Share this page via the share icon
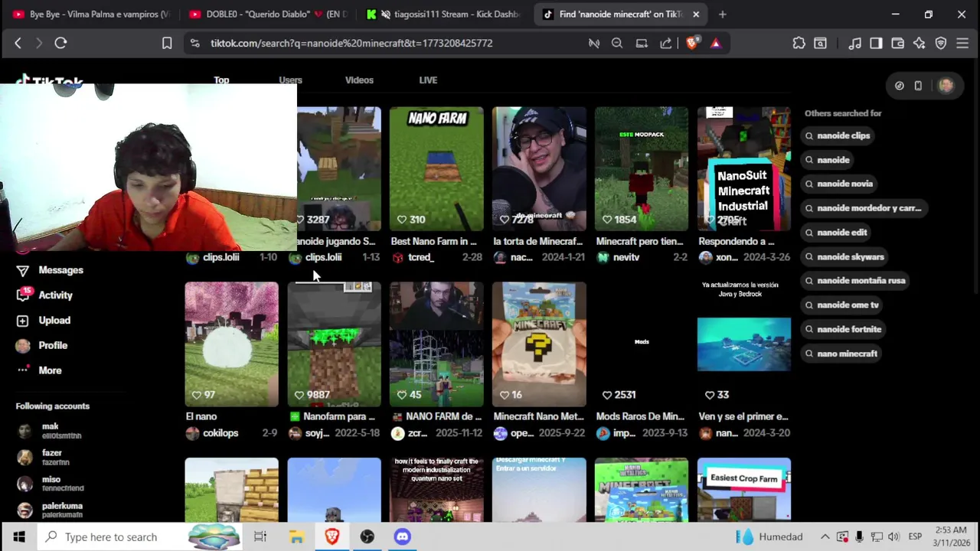The image size is (980, 551). coord(666,43)
